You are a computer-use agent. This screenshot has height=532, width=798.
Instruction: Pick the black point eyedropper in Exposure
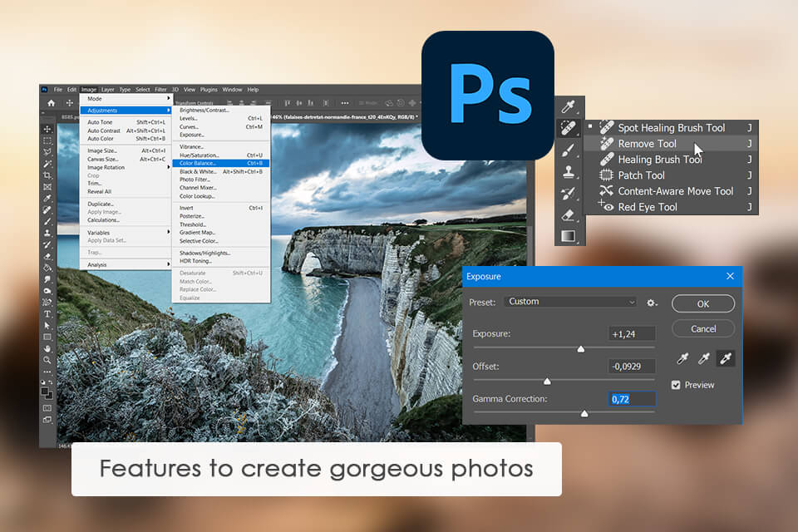[682, 358]
